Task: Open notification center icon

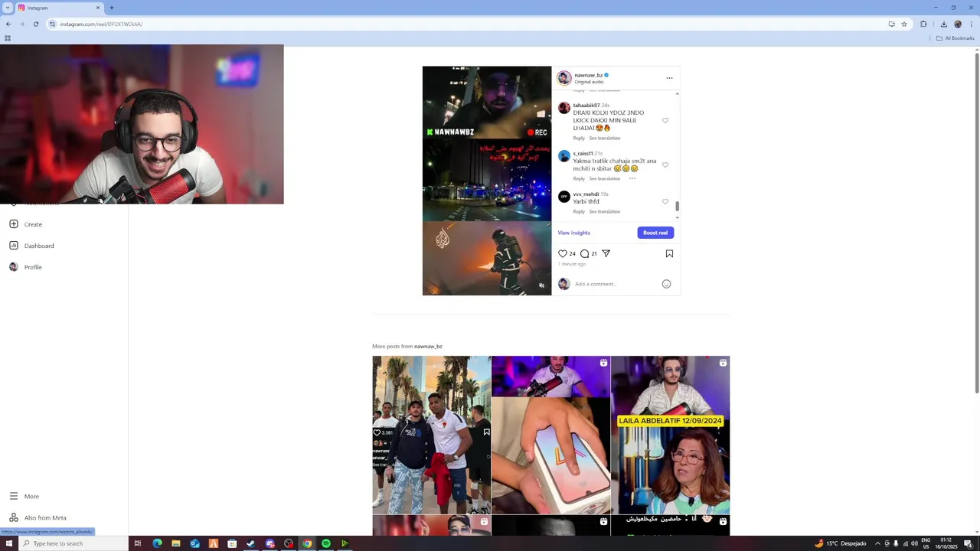Action: click(968, 543)
